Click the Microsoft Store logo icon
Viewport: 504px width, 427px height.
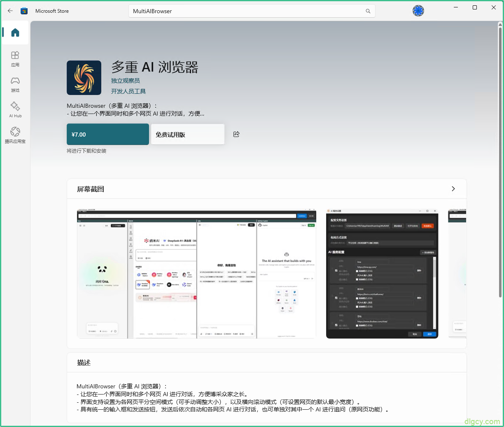[x=24, y=11]
